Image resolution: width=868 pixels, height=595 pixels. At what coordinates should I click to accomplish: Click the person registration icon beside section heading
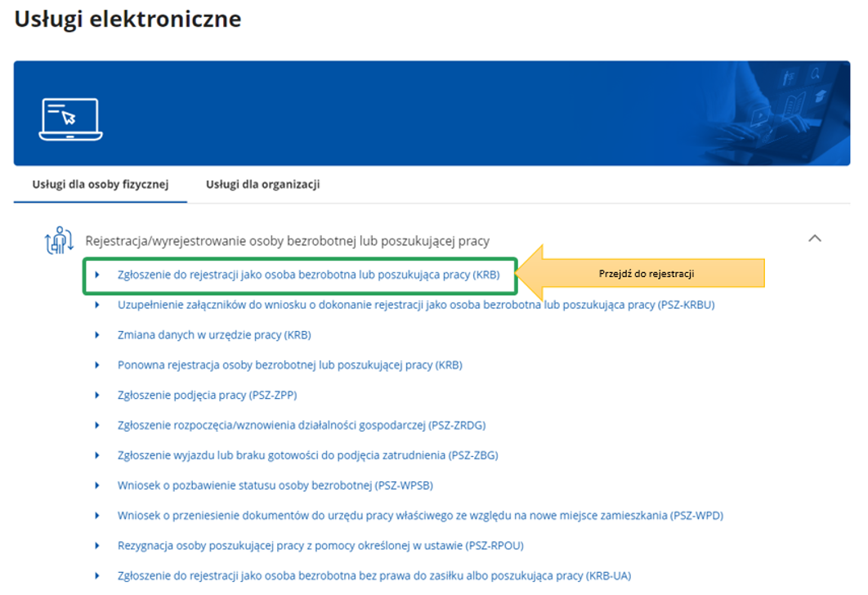point(59,240)
